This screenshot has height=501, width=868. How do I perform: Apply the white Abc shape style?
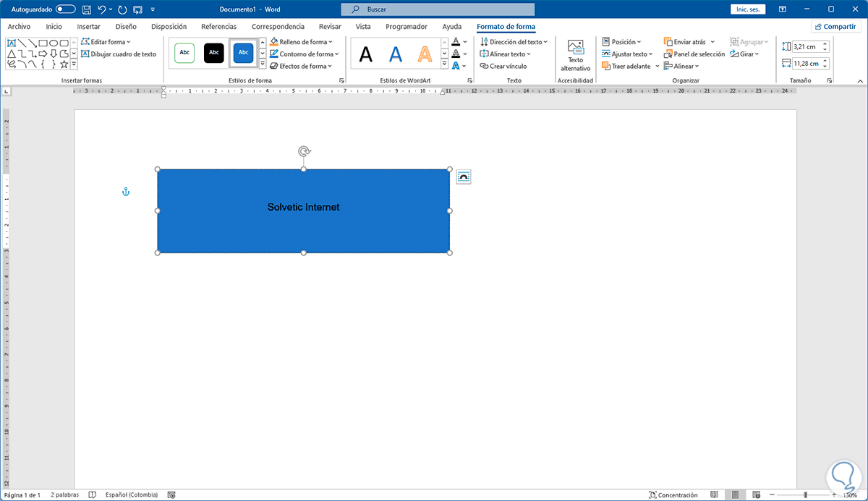click(185, 53)
